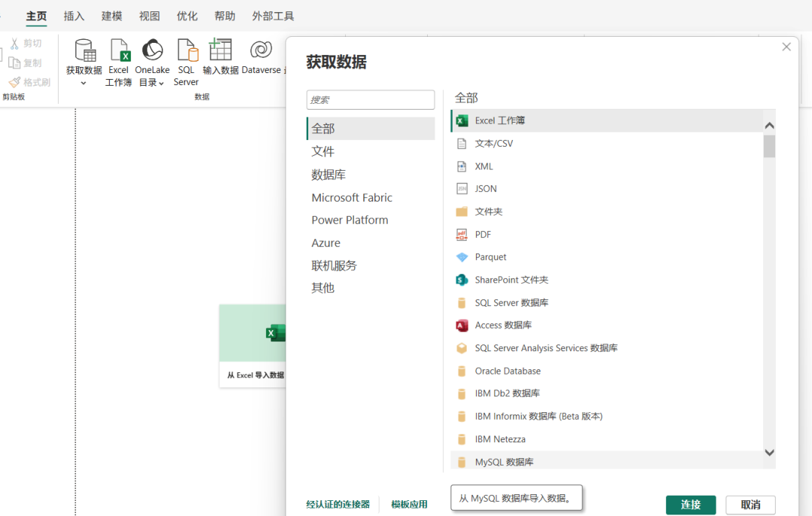This screenshot has width=812, height=516.
Task: Open the 模板应用 link
Action: pos(409,504)
